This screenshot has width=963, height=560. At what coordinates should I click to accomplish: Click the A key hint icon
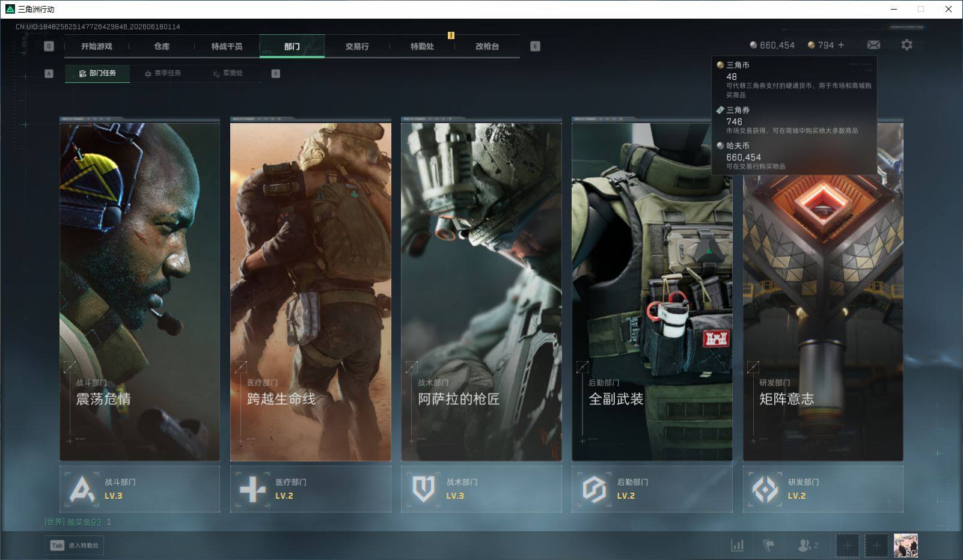point(49,73)
